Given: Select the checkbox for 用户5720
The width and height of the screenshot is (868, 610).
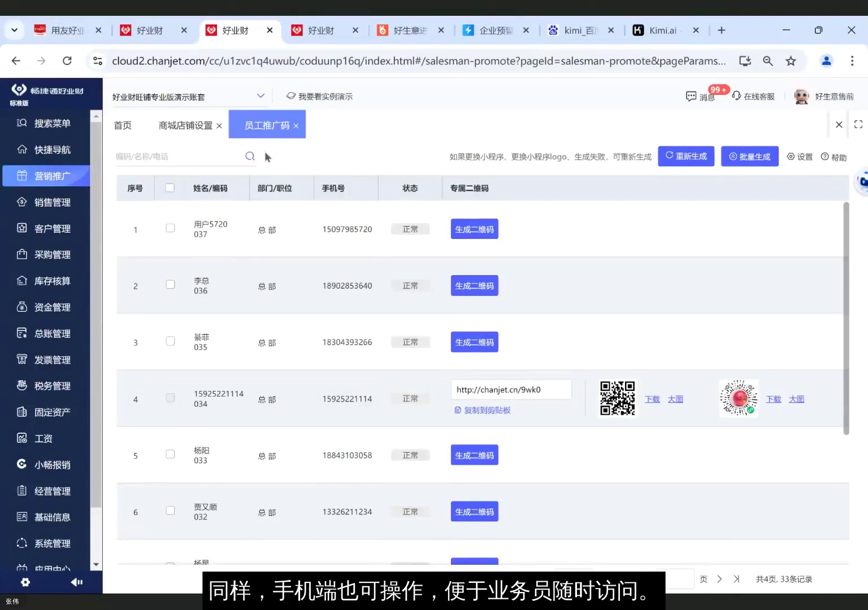Looking at the screenshot, I should click(170, 228).
